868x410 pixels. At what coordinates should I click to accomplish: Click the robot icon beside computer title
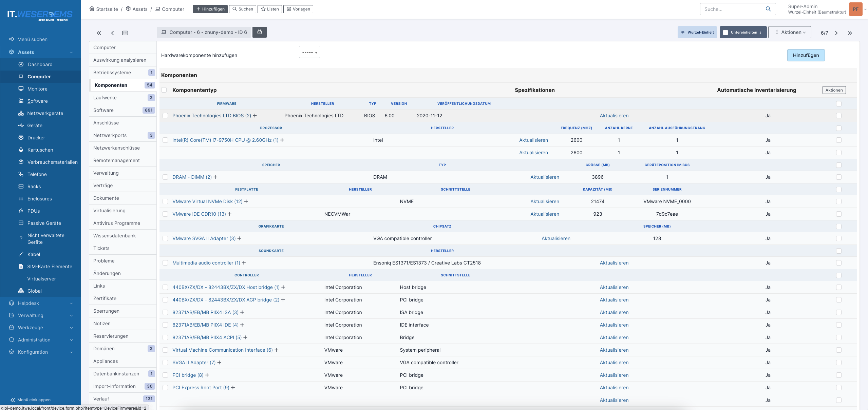(x=260, y=32)
